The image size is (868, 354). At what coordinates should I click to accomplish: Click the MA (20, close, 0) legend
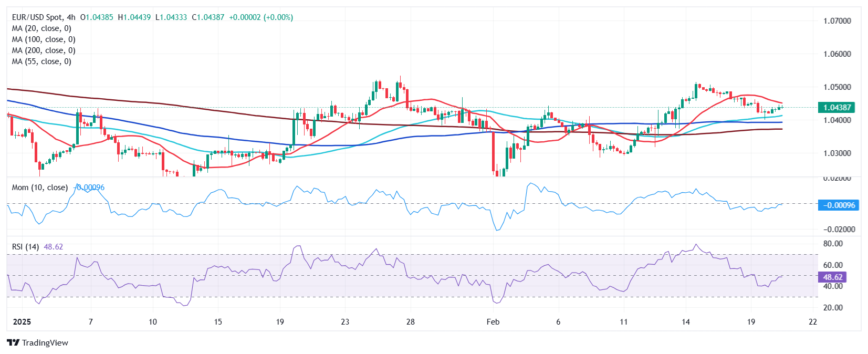coord(41,28)
